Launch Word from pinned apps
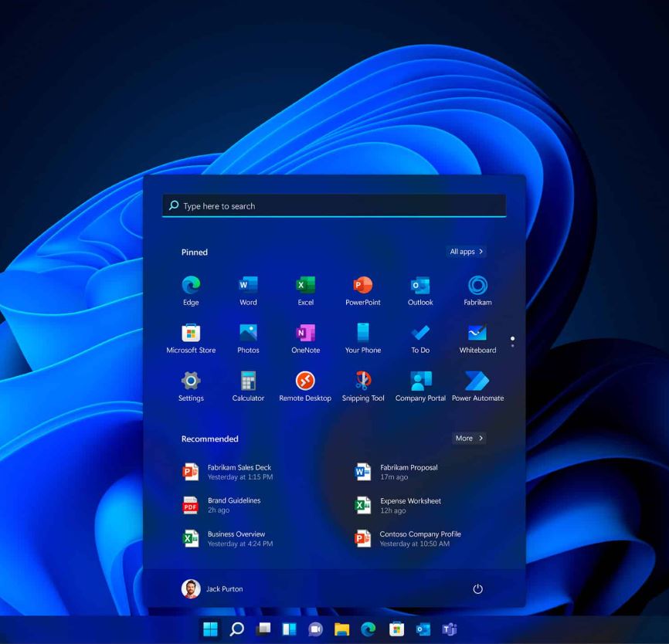The width and height of the screenshot is (669, 644). coord(248,286)
